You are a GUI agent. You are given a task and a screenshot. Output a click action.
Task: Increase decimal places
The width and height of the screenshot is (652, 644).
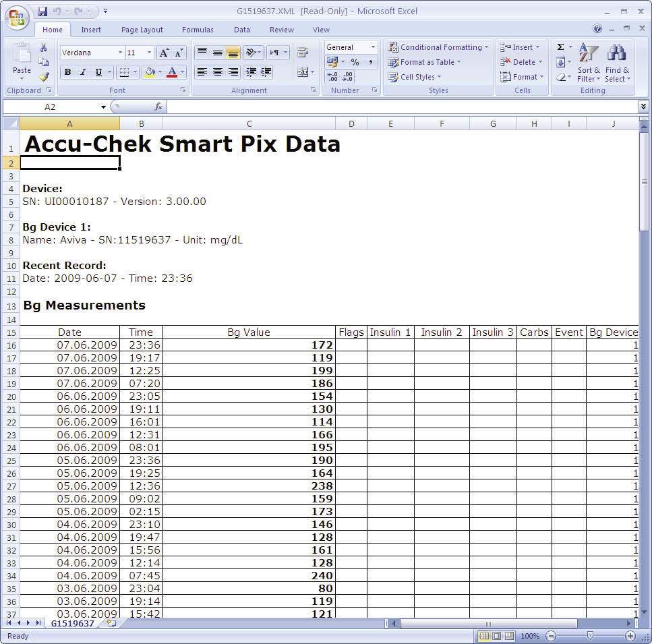332,77
